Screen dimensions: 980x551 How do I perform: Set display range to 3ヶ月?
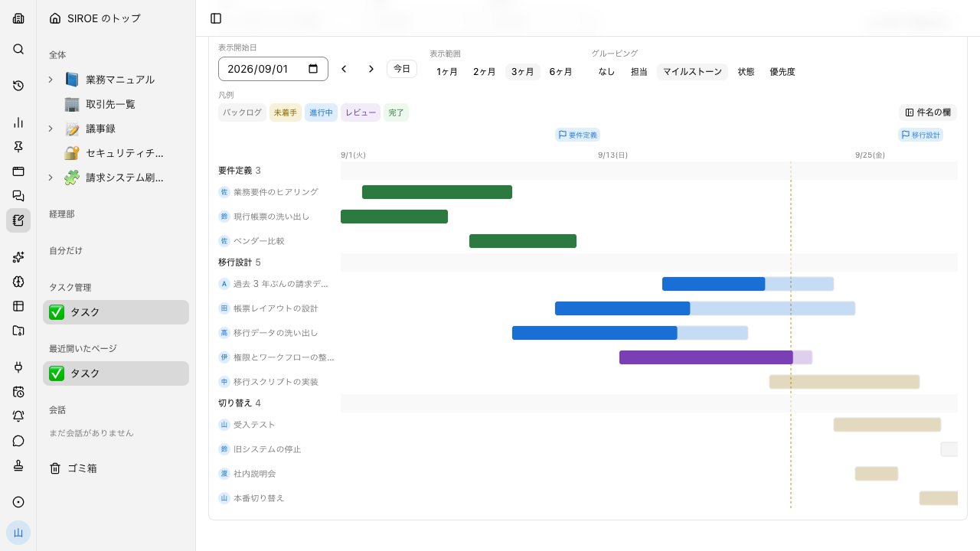[523, 72]
